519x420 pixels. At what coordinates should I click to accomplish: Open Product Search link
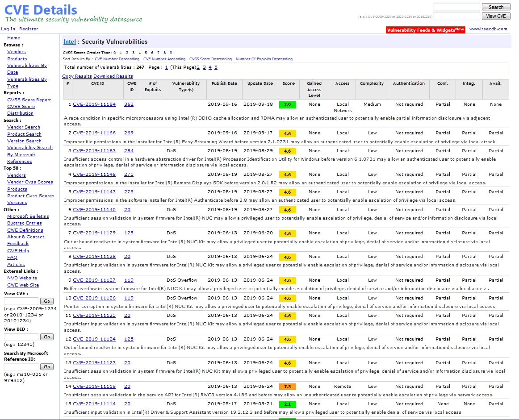click(x=24, y=134)
